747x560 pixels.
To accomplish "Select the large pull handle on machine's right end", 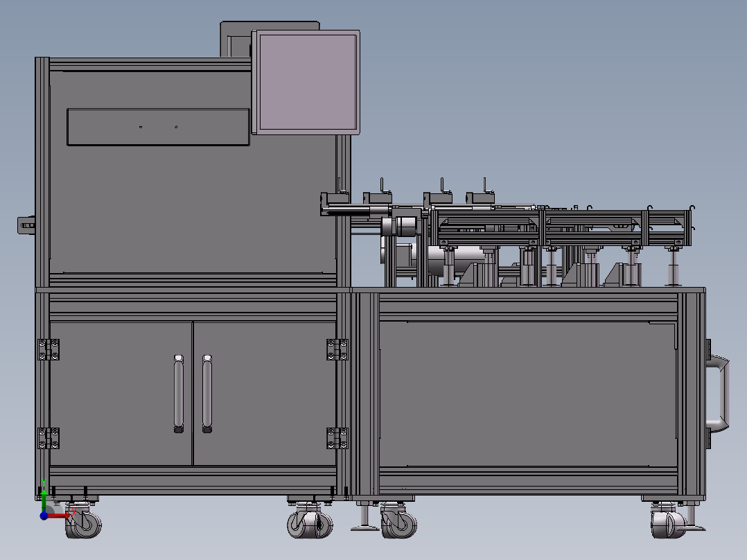I will (x=717, y=394).
